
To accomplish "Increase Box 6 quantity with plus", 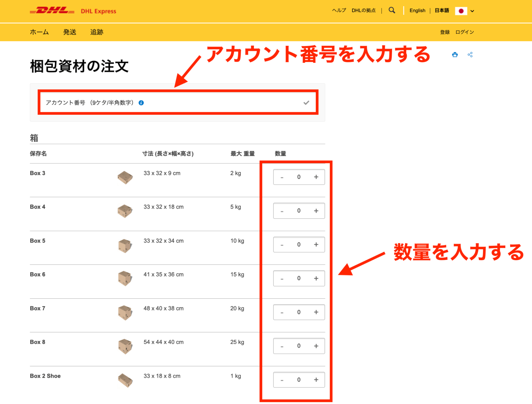I will click(316, 278).
